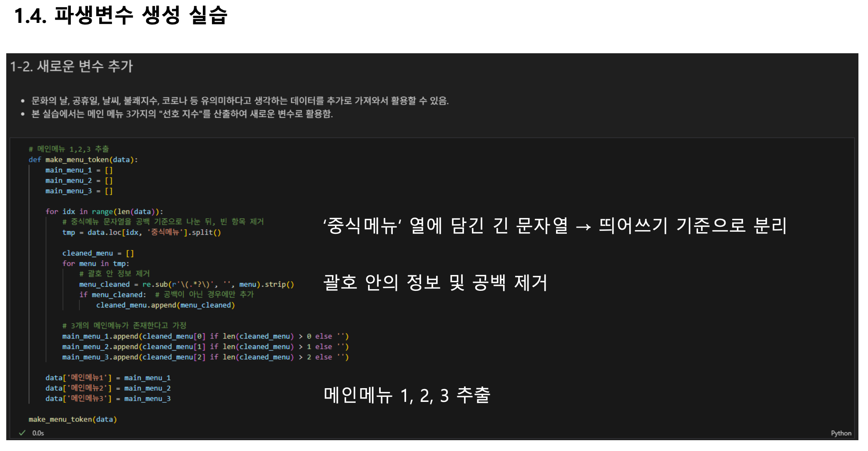This screenshot has height=451, width=868.
Task: Click the main_menu_2.append code line
Action: click(x=205, y=347)
